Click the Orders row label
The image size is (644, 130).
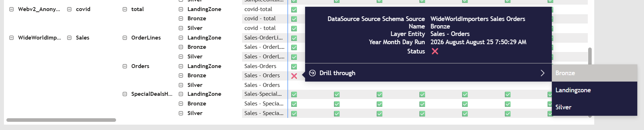(x=140, y=66)
